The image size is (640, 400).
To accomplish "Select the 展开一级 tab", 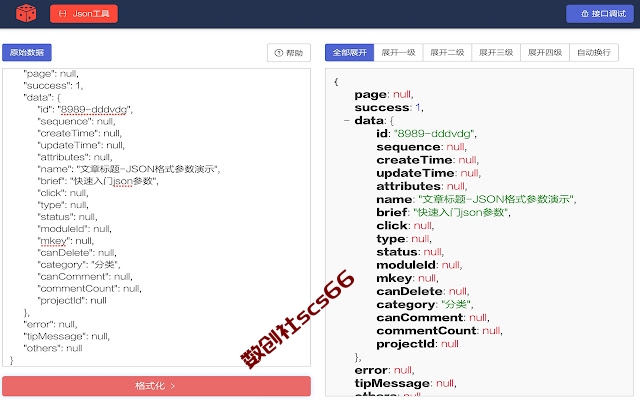I will pos(398,53).
